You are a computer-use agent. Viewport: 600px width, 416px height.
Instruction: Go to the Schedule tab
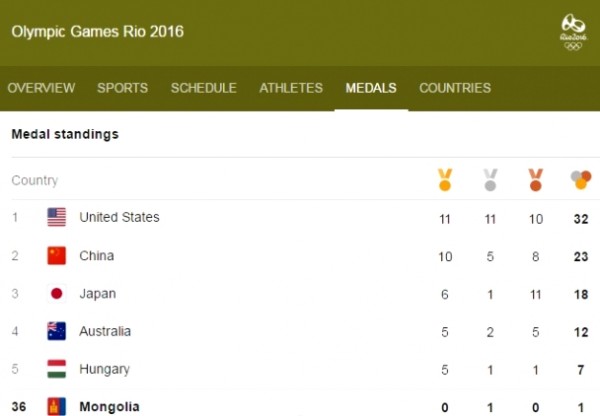pos(204,88)
